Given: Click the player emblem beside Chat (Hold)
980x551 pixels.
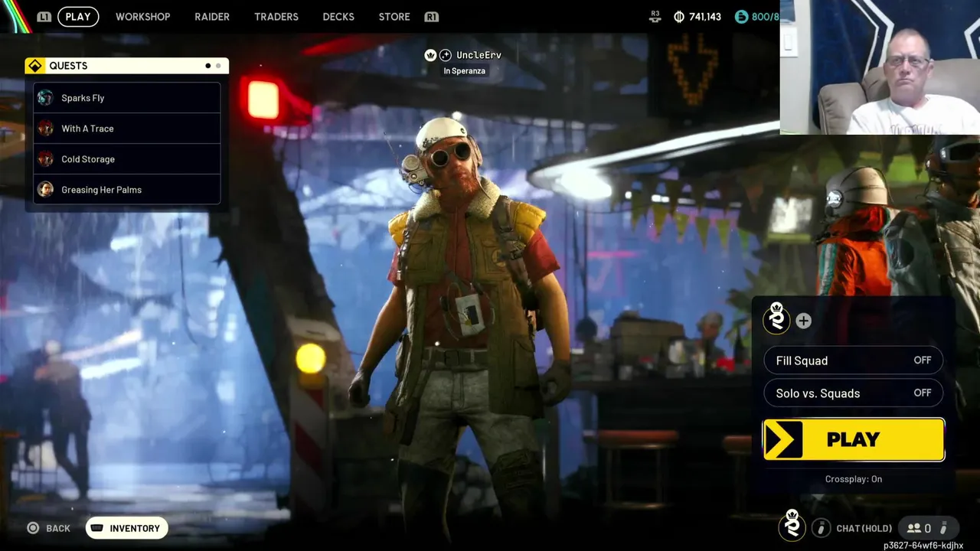Looking at the screenshot, I should click(792, 525).
